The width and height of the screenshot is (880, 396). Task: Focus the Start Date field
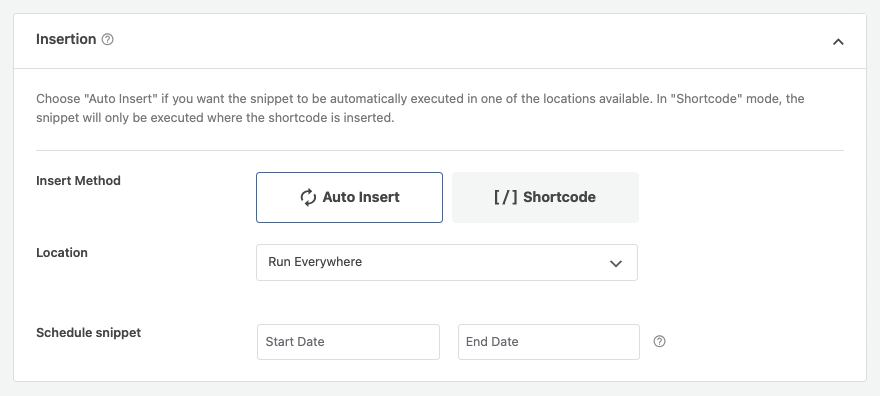pos(348,342)
